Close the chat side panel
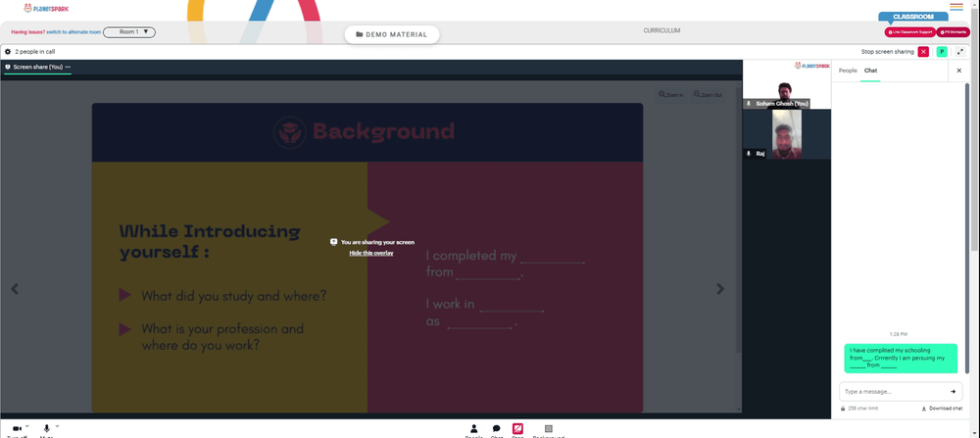Image resolution: width=980 pixels, height=438 pixels. coord(958,71)
